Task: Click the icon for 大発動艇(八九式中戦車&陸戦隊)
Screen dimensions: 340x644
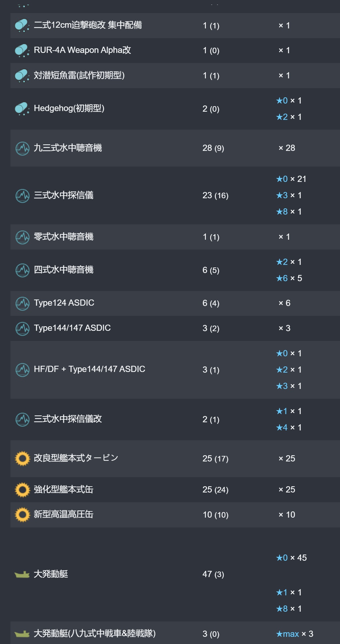Action: [x=22, y=634]
